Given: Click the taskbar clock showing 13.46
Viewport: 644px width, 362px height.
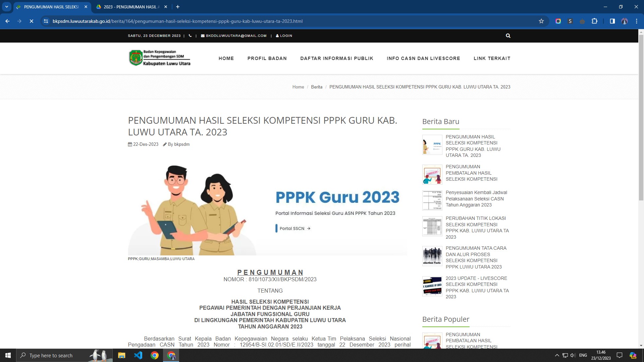Looking at the screenshot, I should 601,355.
